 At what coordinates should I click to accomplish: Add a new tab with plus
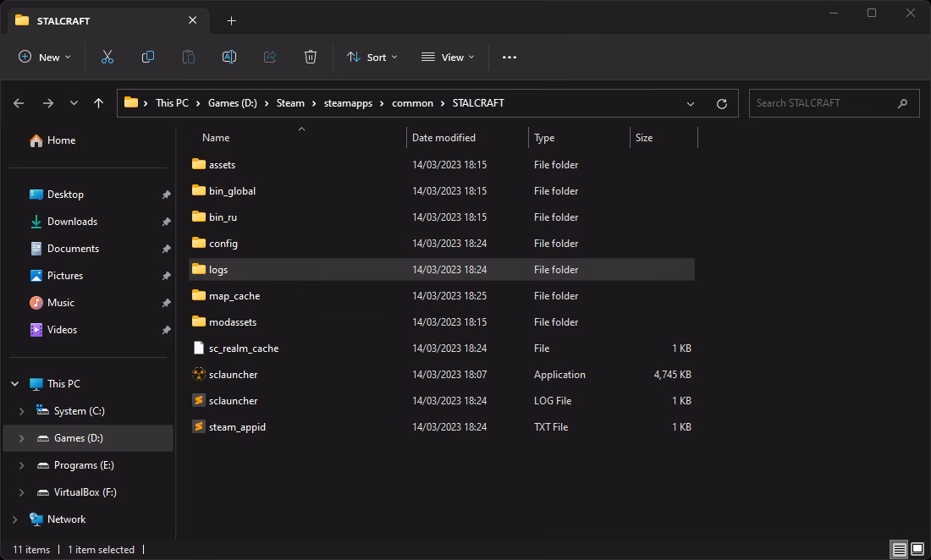232,21
